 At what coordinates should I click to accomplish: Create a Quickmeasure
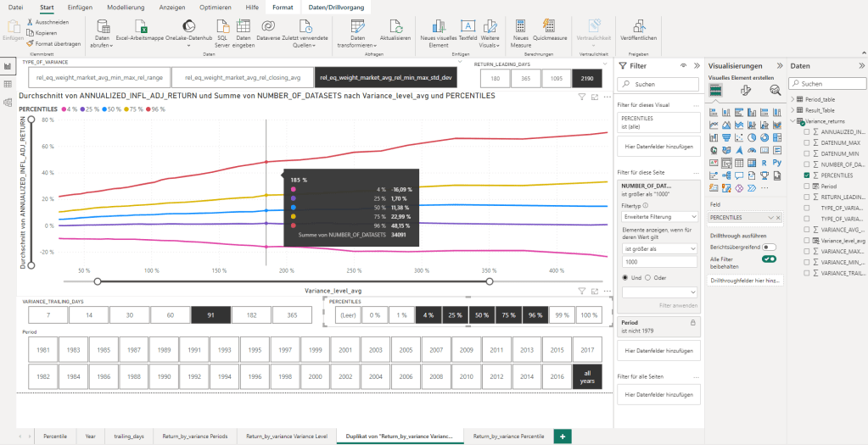[x=550, y=26]
